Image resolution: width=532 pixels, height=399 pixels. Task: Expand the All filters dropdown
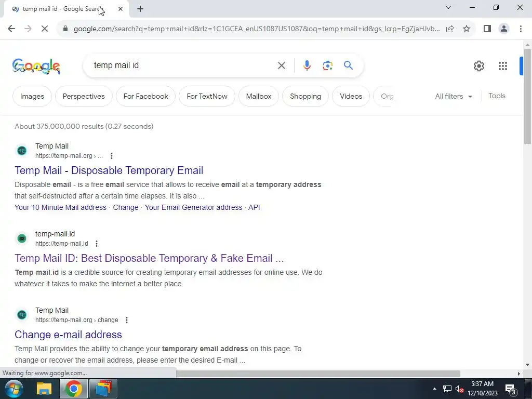click(x=454, y=96)
